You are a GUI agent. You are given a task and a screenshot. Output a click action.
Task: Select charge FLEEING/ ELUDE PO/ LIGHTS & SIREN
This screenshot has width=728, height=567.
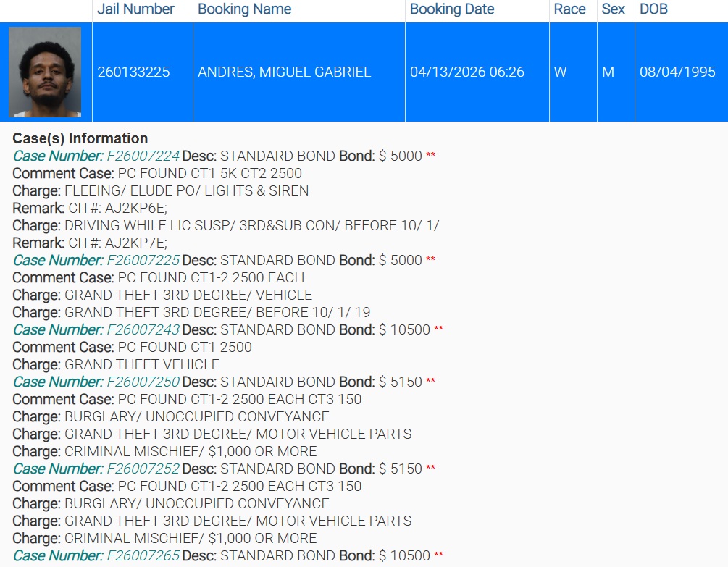187,190
